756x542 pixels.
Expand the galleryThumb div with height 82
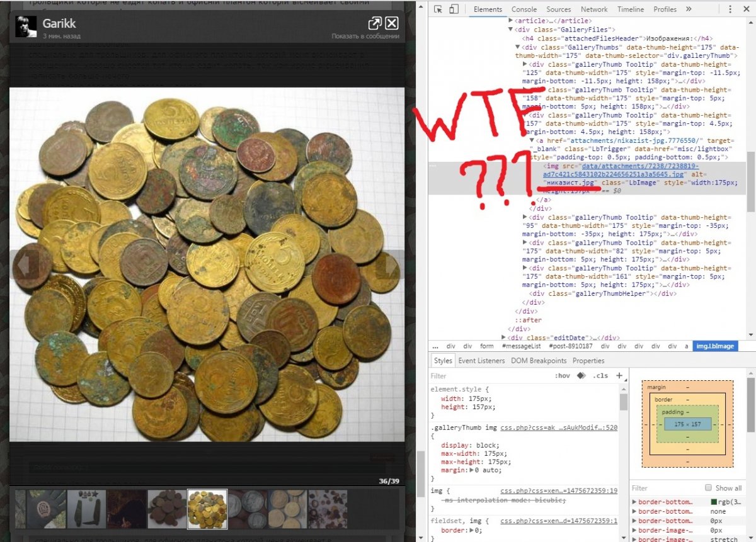click(x=526, y=243)
